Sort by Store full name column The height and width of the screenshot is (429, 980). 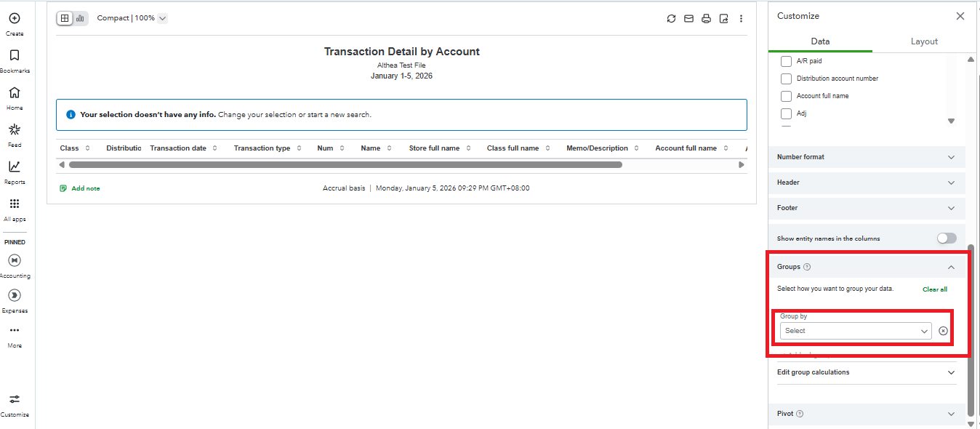coord(467,148)
